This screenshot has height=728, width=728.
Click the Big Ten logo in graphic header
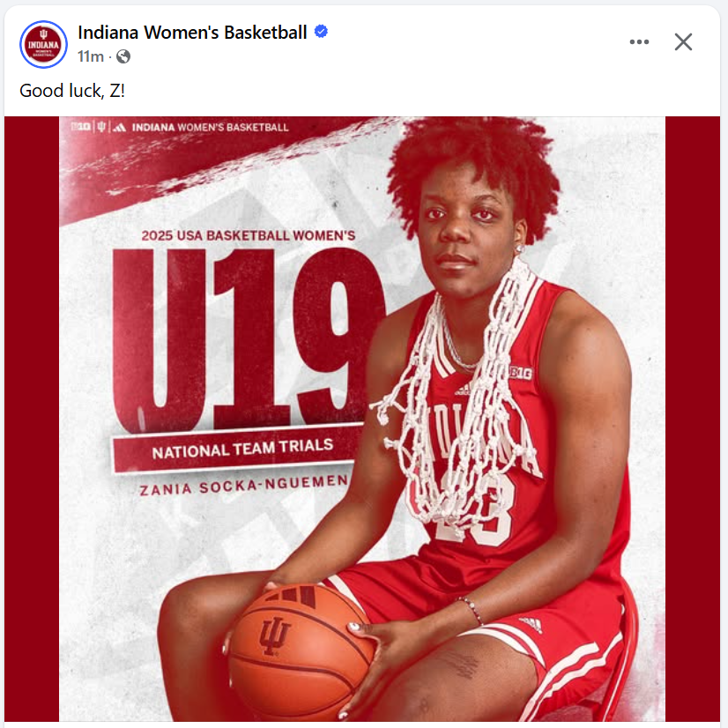pos(81,126)
